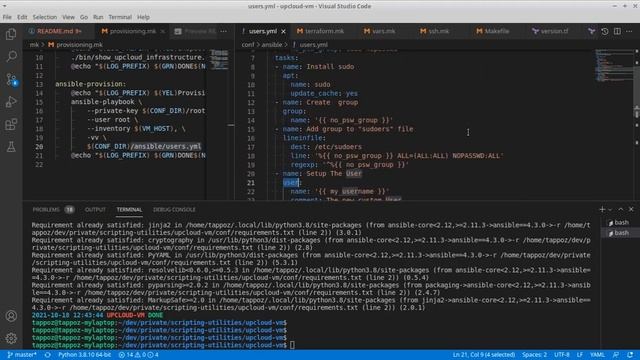This screenshot has width=640, height=360.
Task: Switch to the Output panel tab
Action: click(95, 209)
